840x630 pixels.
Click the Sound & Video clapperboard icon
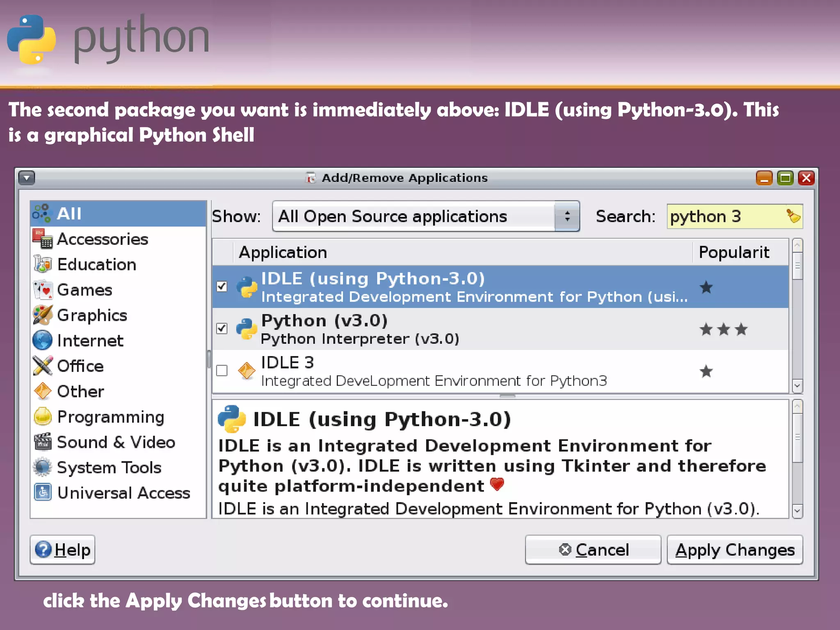[43, 442]
